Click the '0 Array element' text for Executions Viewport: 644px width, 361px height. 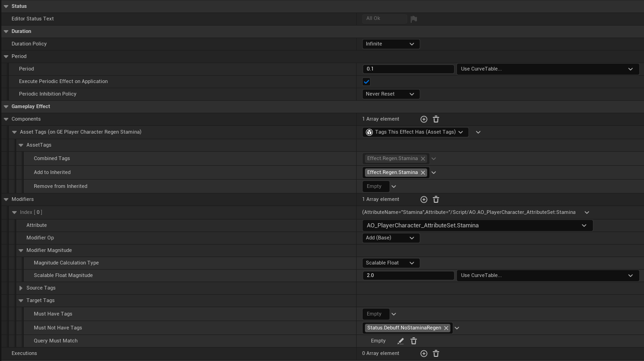tap(381, 354)
